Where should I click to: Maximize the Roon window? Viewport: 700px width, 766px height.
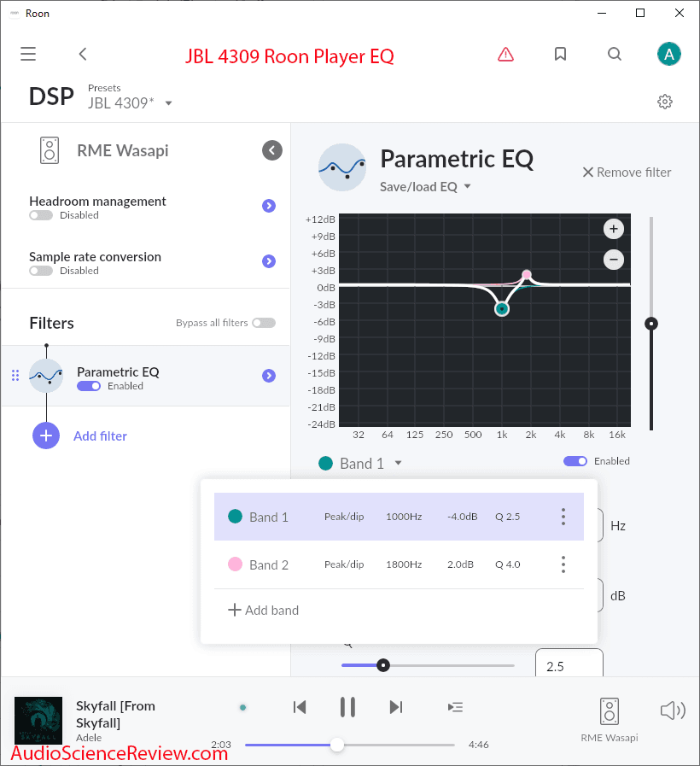(x=640, y=13)
